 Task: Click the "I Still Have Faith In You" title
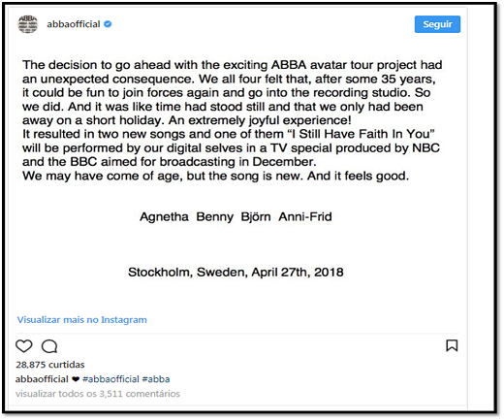361,134
